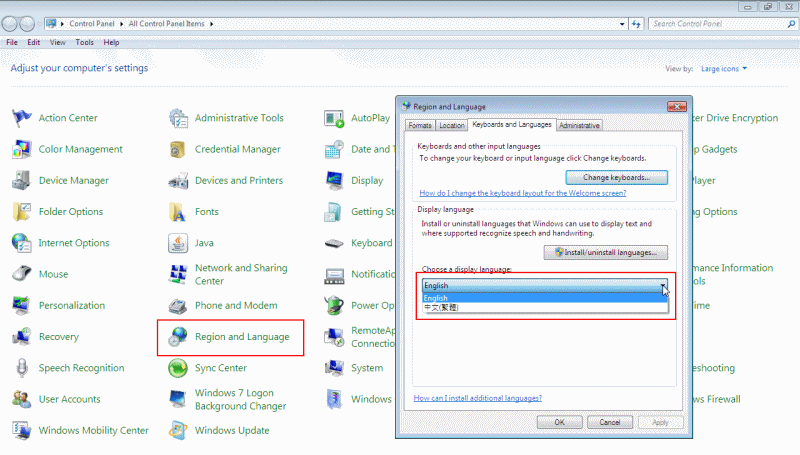The height and width of the screenshot is (455, 800).
Task: Open Region and Language globe icon
Action: pyautogui.click(x=178, y=337)
